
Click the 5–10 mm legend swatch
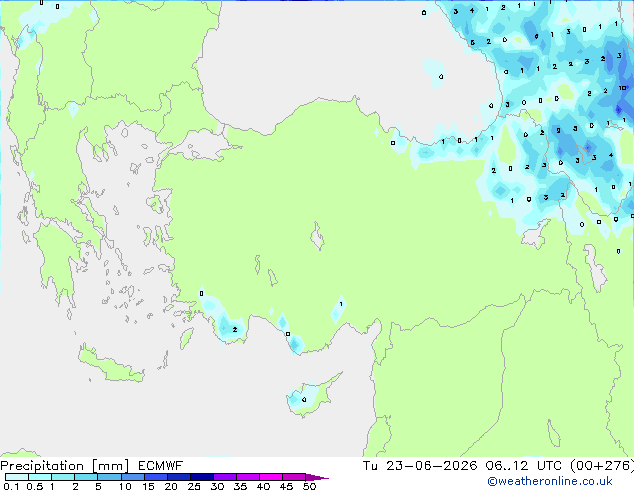[x=109, y=477]
